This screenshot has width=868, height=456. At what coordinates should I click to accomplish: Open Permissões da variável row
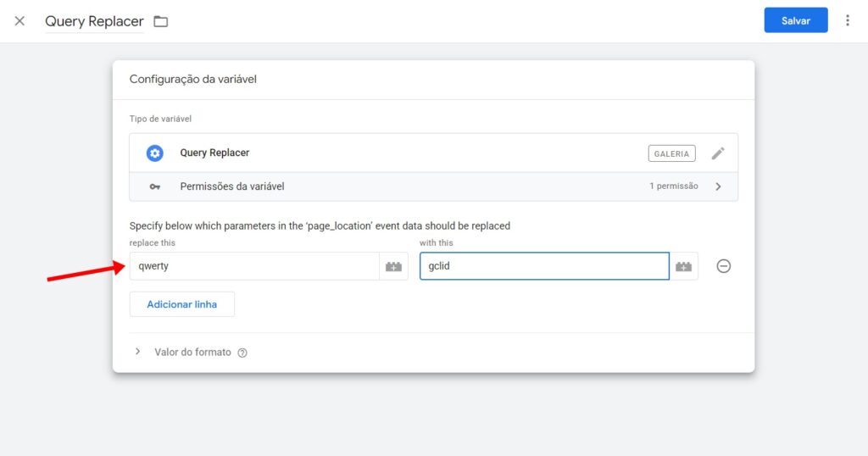click(381, 186)
